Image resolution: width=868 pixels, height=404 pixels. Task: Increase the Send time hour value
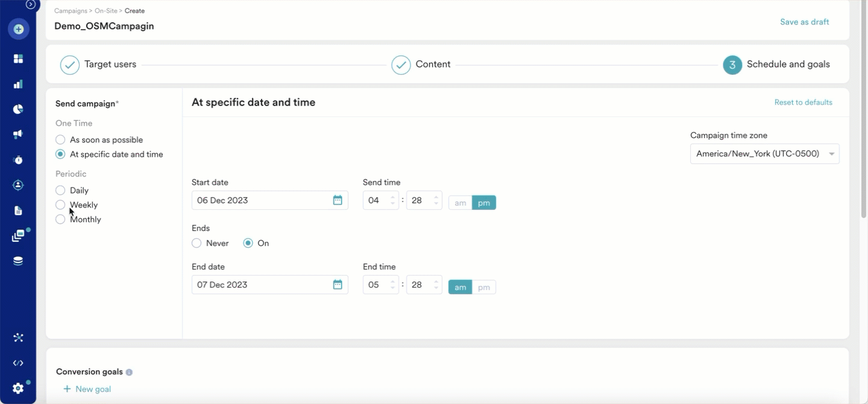tap(393, 197)
